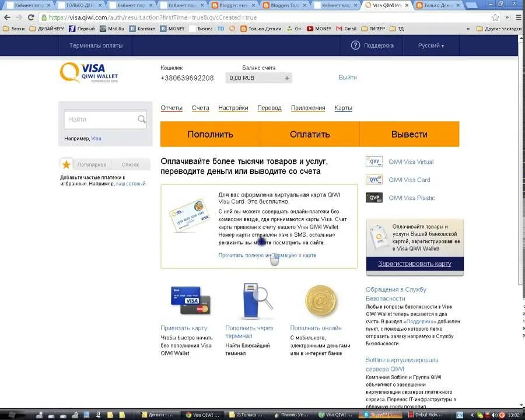
Task: Click the gold @ coin image
Action: [x=321, y=300]
